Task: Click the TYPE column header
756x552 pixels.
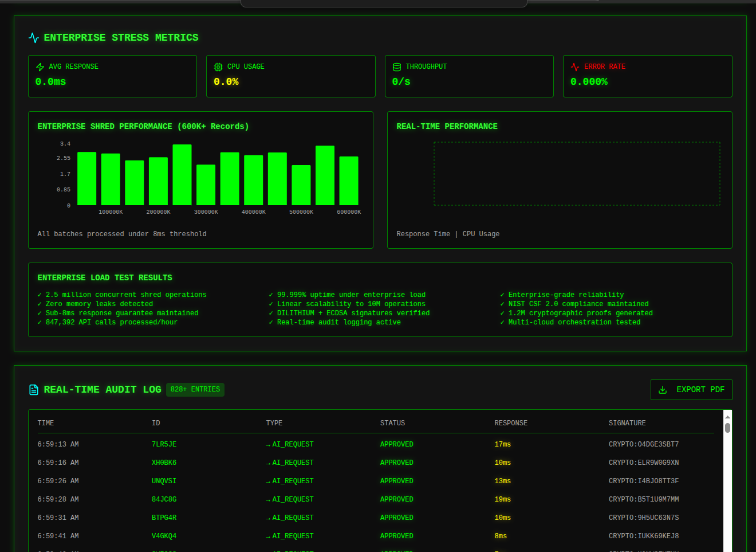Action: (274, 423)
